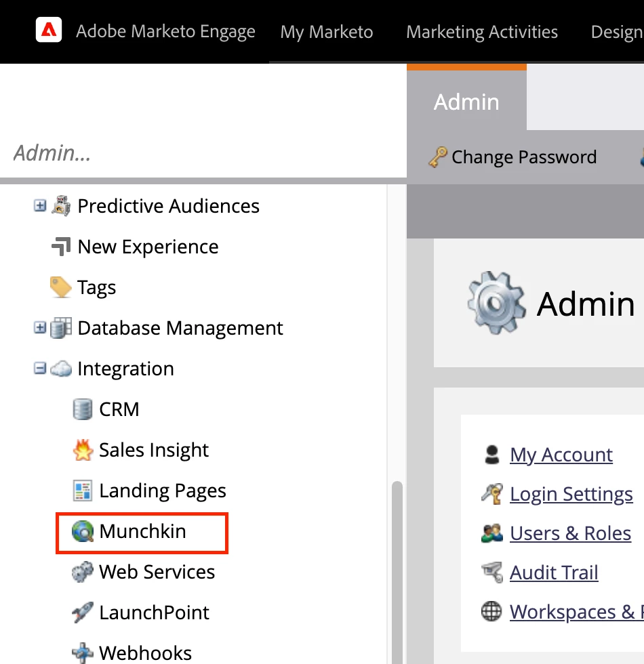Click the Munchkin globe icon
Image resolution: width=644 pixels, height=664 pixels.
pos(83,531)
